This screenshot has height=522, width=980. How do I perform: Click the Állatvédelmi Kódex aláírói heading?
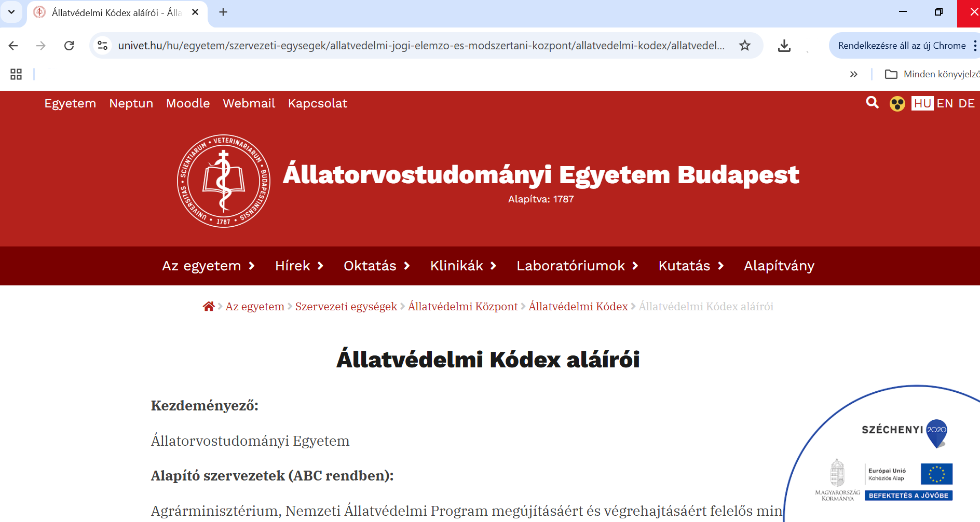pyautogui.click(x=488, y=360)
